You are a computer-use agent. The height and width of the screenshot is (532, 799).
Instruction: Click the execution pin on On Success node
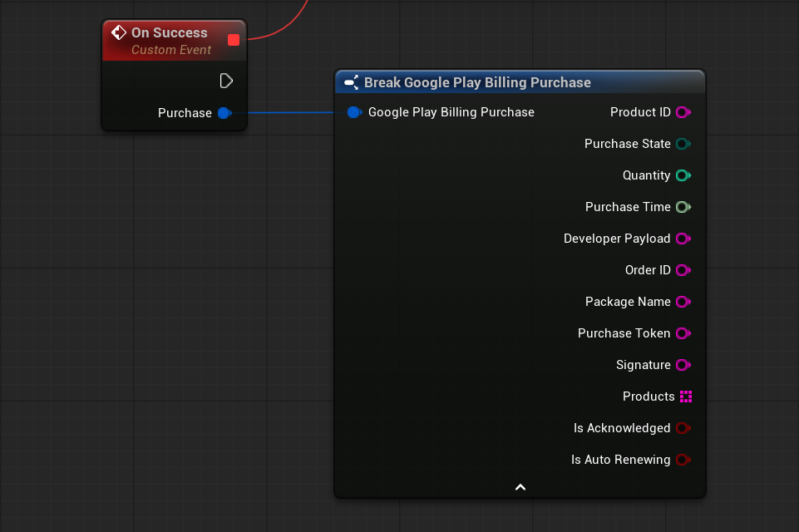(x=226, y=81)
